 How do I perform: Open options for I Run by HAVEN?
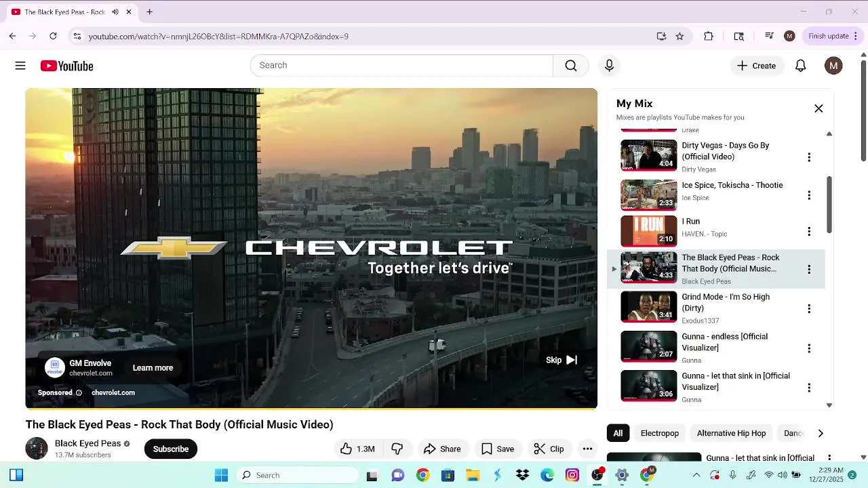(x=808, y=232)
